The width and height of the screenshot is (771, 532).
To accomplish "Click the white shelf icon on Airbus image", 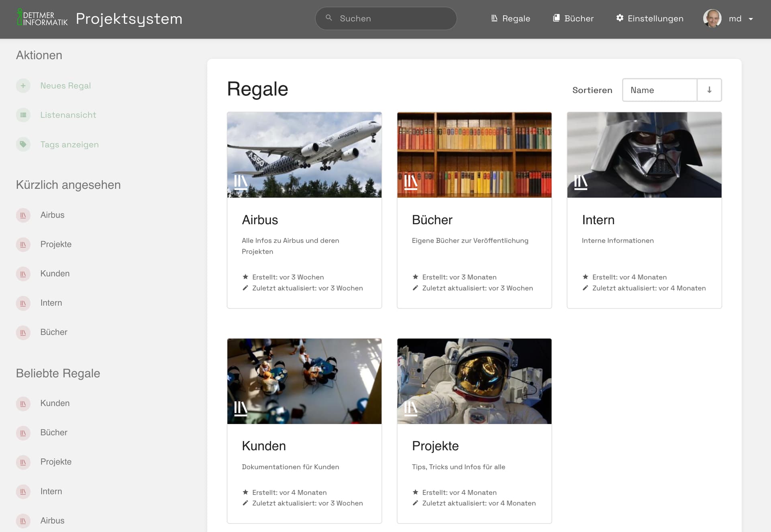I will pyautogui.click(x=241, y=182).
